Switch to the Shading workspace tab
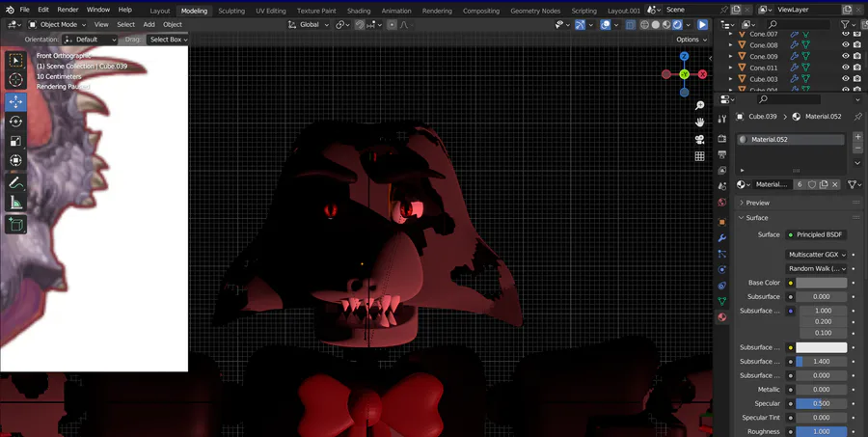 click(x=359, y=11)
